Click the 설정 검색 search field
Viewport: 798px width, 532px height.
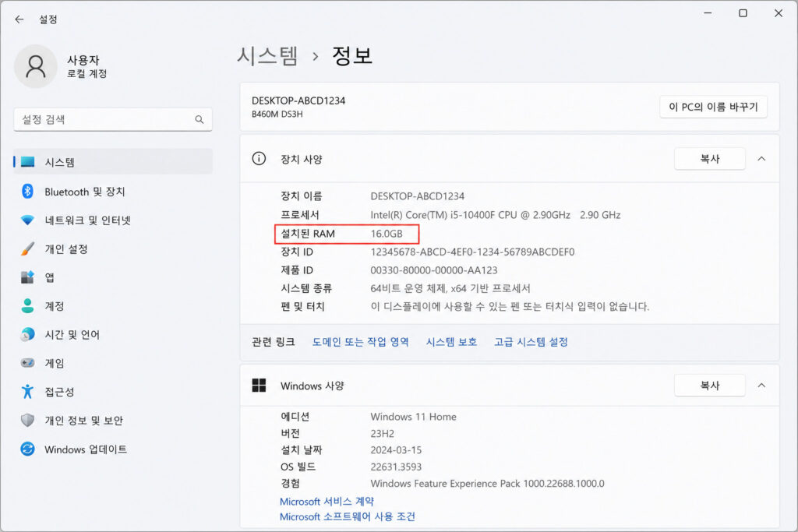click(x=112, y=119)
